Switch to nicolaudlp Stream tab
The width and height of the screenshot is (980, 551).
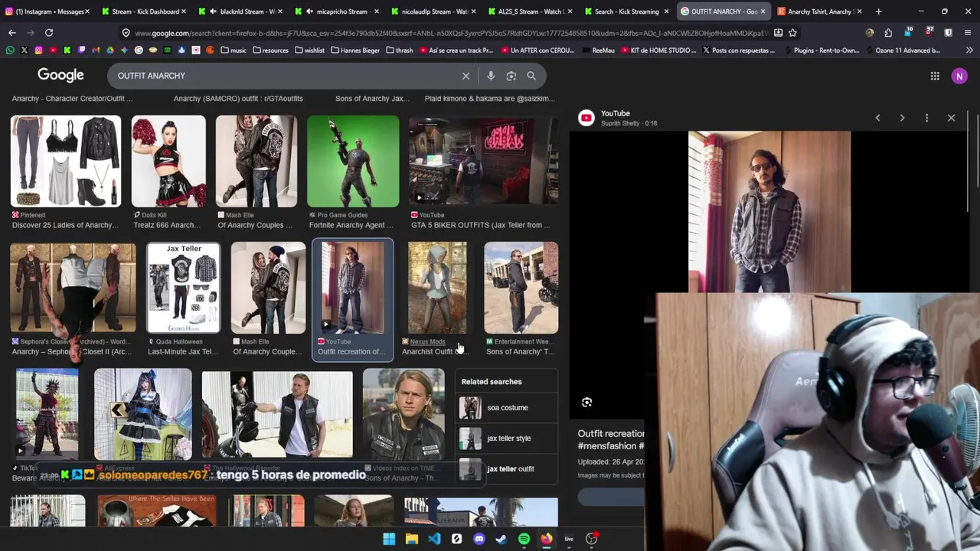pos(432,11)
